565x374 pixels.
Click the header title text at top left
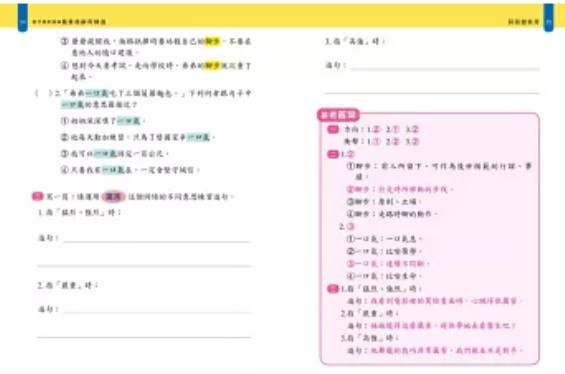tap(69, 22)
